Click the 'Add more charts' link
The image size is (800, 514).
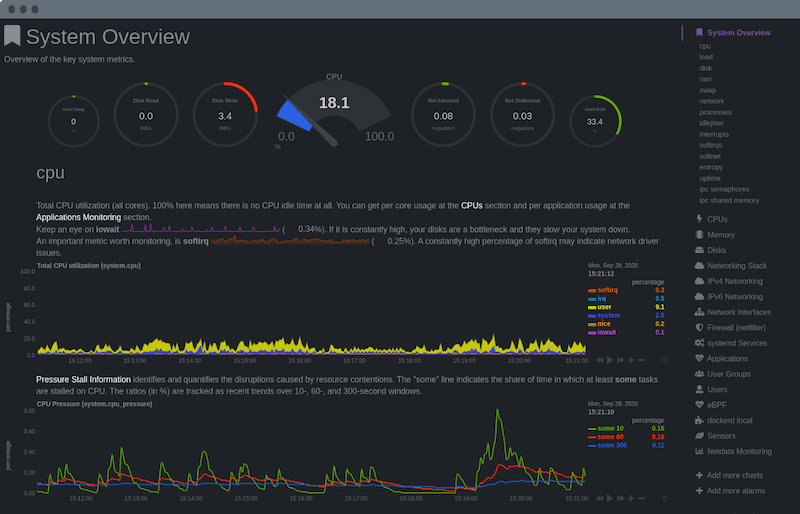735,475
